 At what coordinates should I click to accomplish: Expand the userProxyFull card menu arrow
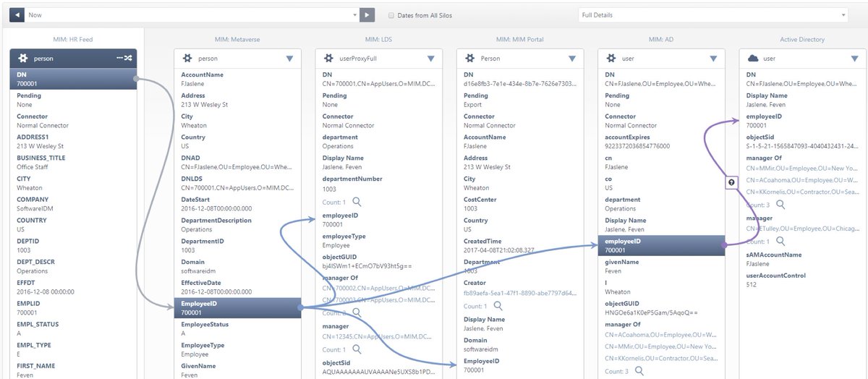(x=431, y=59)
